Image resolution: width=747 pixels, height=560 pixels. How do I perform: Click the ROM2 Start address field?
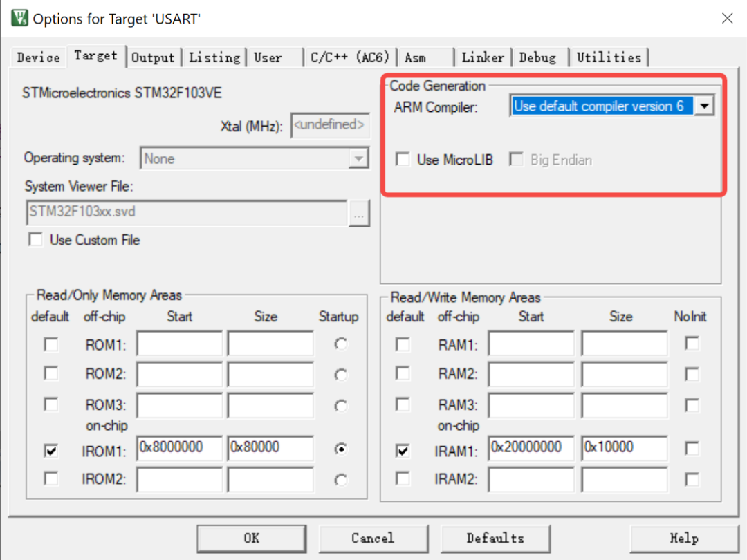[180, 374]
